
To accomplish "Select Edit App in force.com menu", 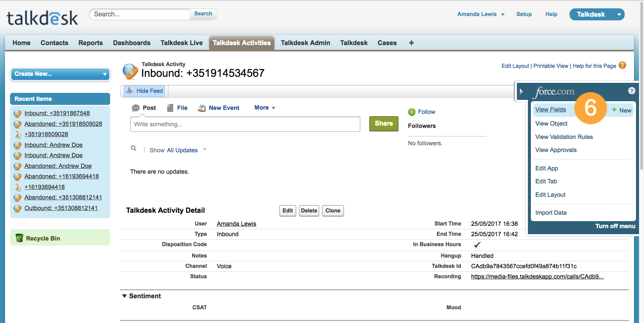I will [547, 168].
